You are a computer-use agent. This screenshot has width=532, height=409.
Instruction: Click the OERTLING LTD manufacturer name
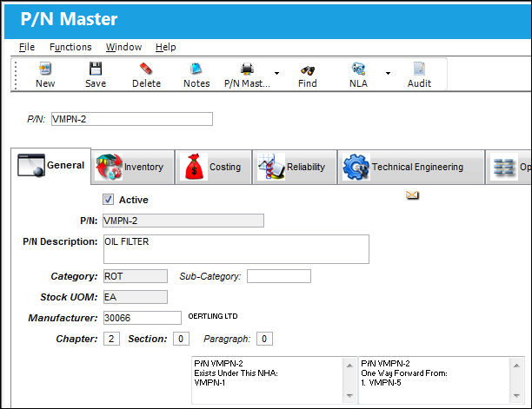(213, 316)
